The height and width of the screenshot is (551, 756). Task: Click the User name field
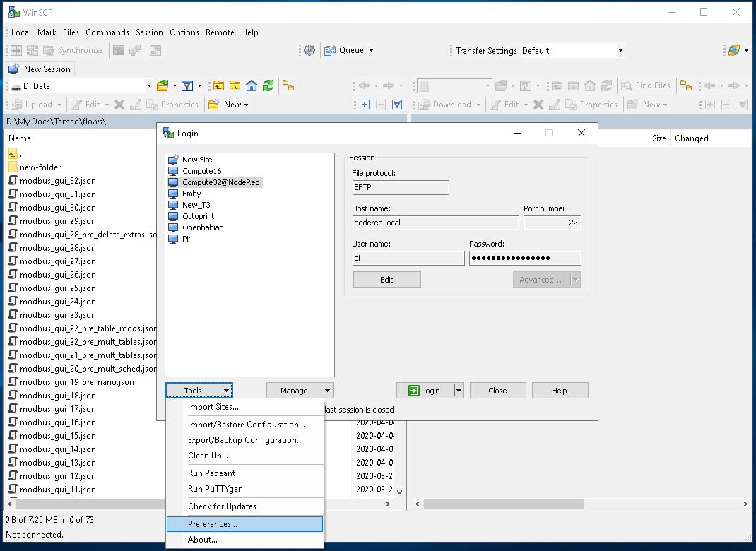pyautogui.click(x=408, y=258)
